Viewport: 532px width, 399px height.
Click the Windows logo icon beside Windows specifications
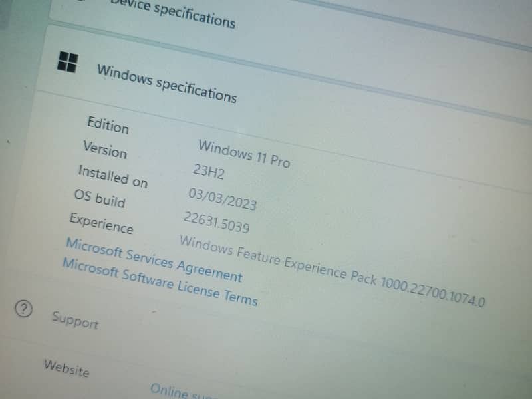(x=68, y=62)
